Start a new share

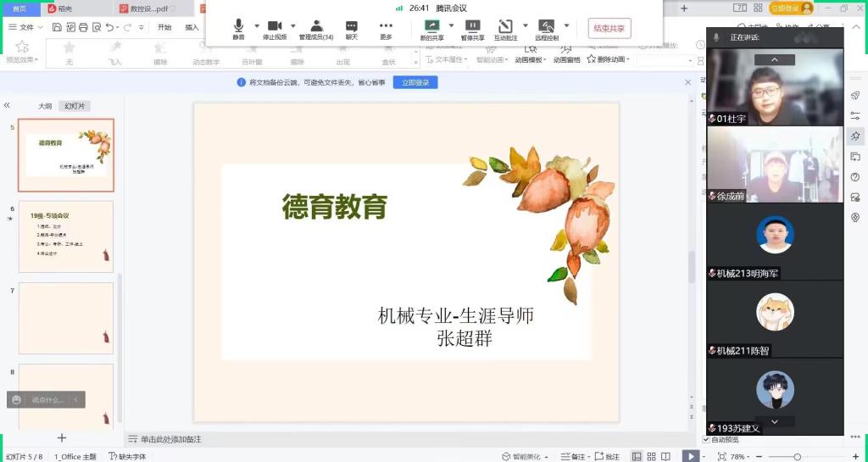pos(432,29)
